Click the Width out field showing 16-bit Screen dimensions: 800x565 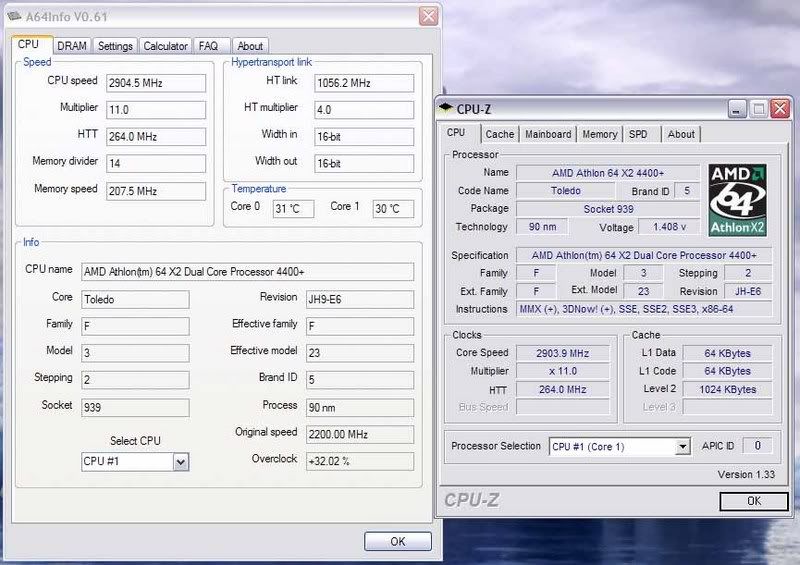click(364, 164)
